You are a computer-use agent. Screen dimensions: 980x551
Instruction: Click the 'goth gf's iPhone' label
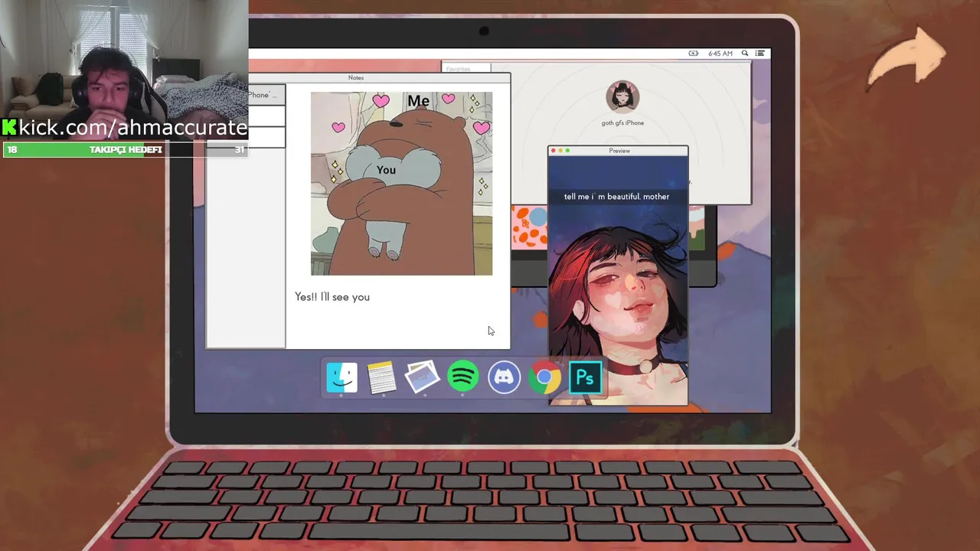622,123
